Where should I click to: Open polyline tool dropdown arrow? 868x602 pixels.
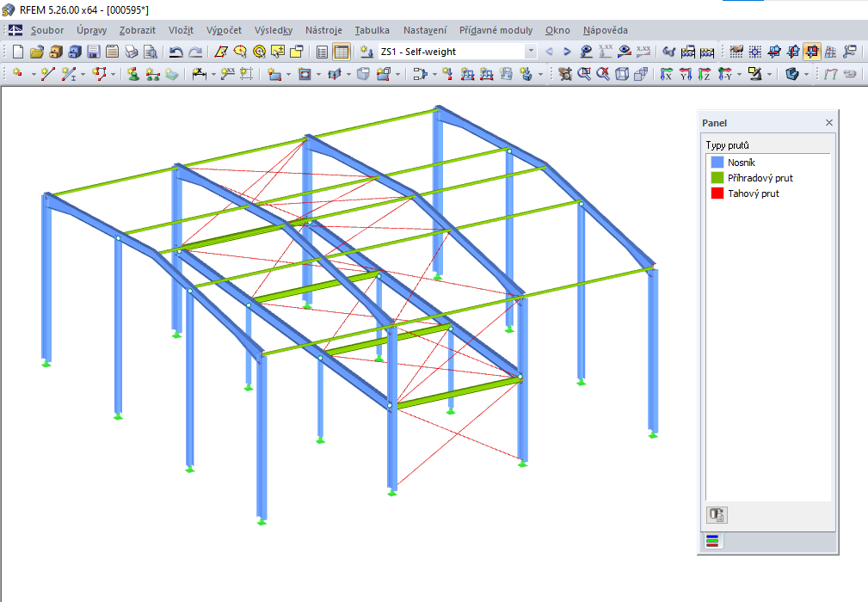click(x=113, y=74)
